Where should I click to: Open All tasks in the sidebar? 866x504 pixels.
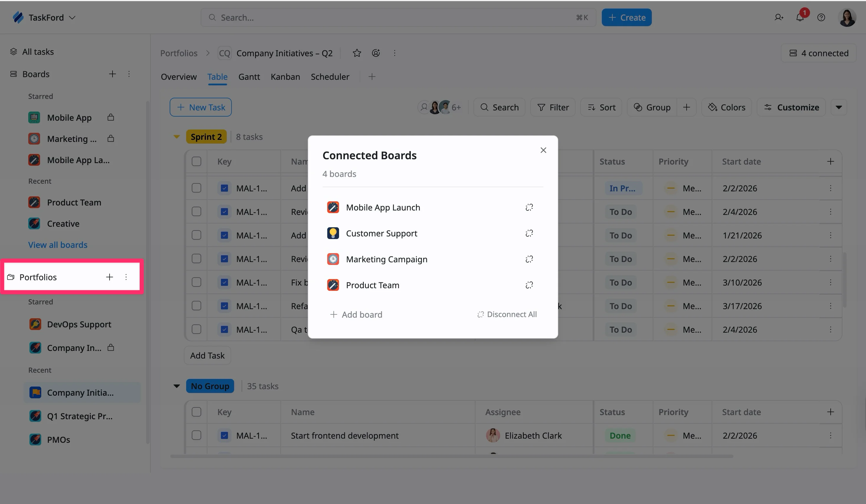pos(38,52)
